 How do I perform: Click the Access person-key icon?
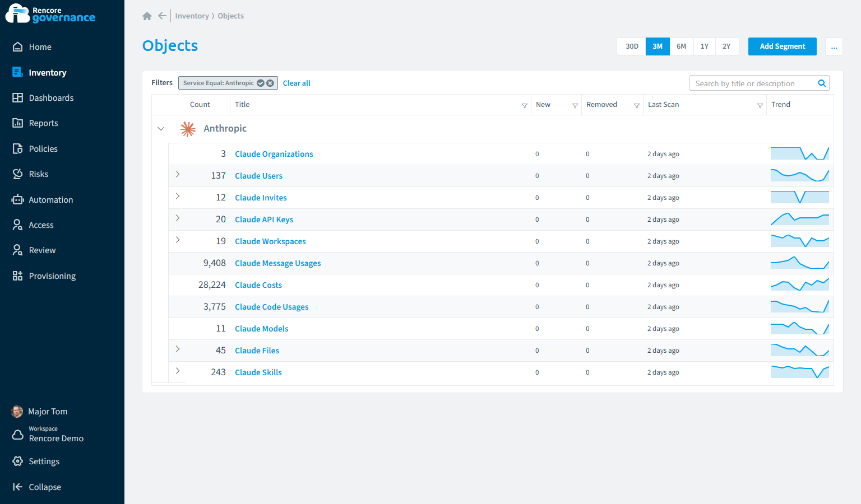(18, 225)
